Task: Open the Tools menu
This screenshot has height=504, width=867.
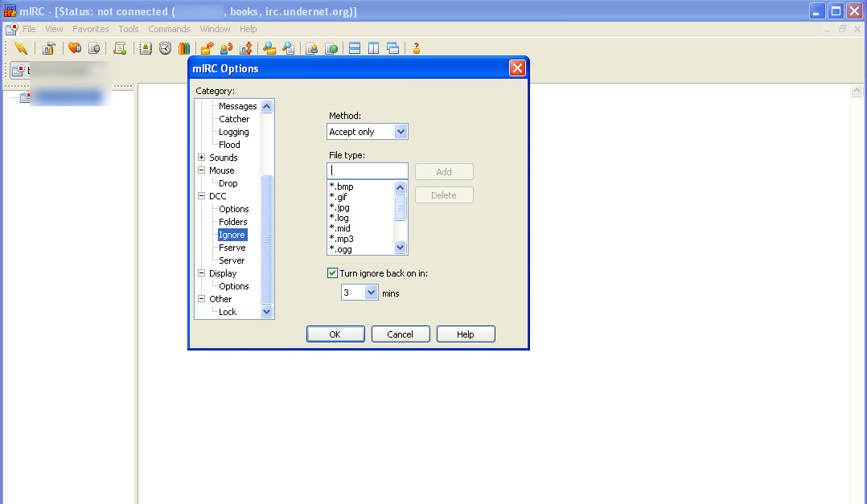Action: click(x=129, y=29)
